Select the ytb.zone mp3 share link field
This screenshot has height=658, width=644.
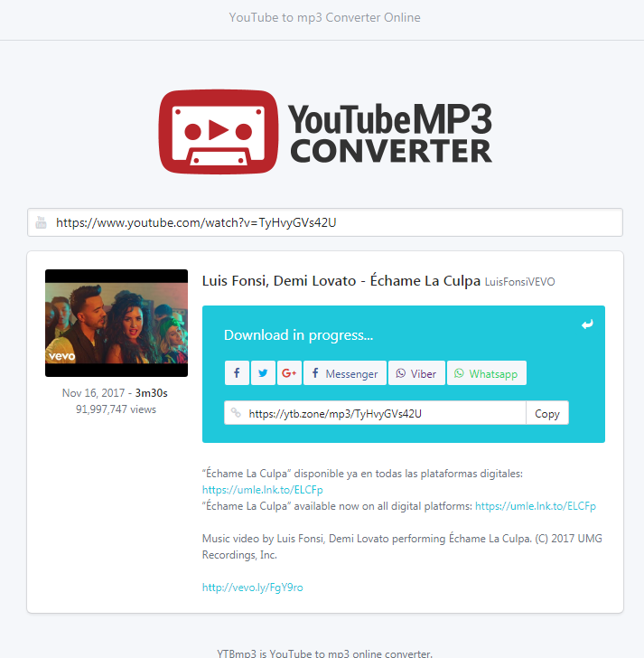[x=375, y=413]
